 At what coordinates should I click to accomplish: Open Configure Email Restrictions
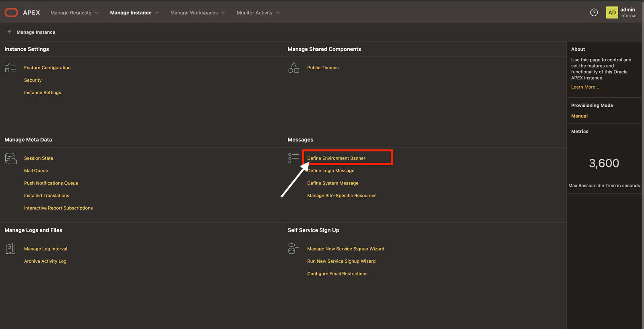pyautogui.click(x=337, y=274)
